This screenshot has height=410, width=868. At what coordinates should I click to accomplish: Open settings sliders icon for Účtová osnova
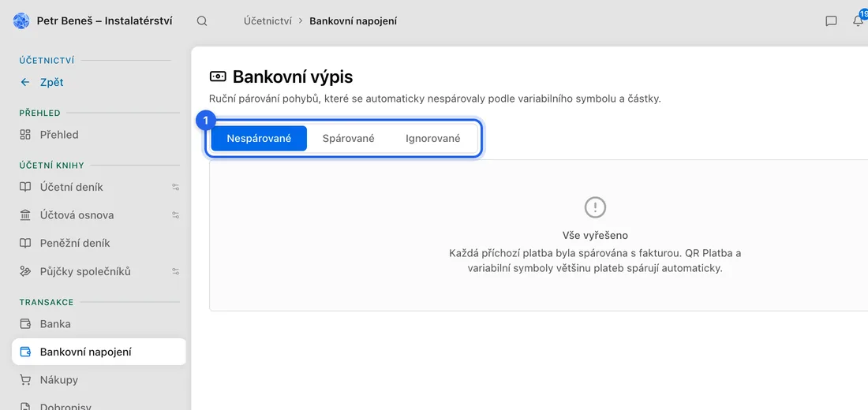pos(175,215)
